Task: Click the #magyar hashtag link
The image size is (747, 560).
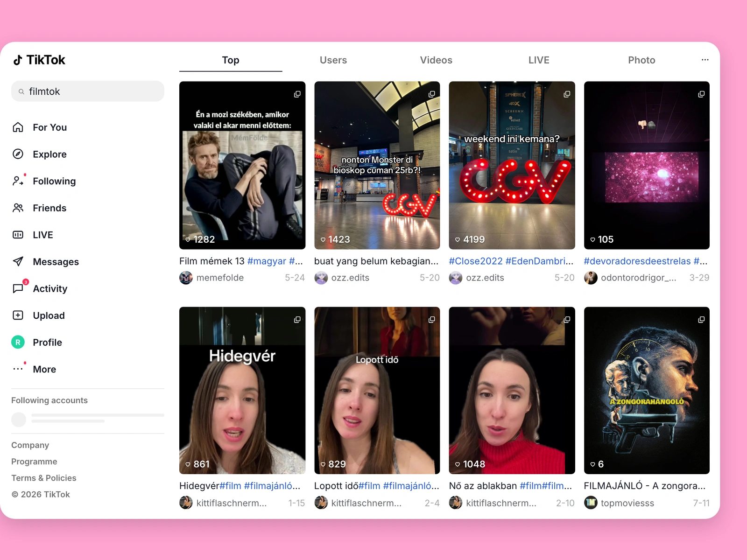Action: 267,261
